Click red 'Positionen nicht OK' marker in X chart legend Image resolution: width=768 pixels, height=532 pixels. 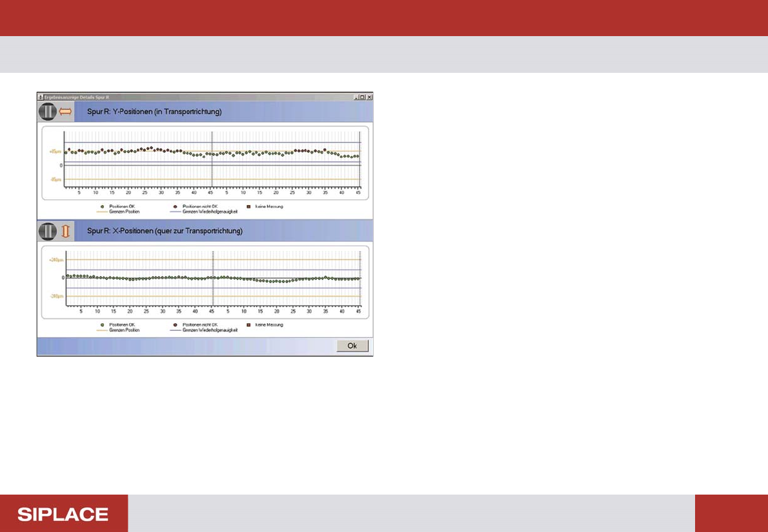175,325
